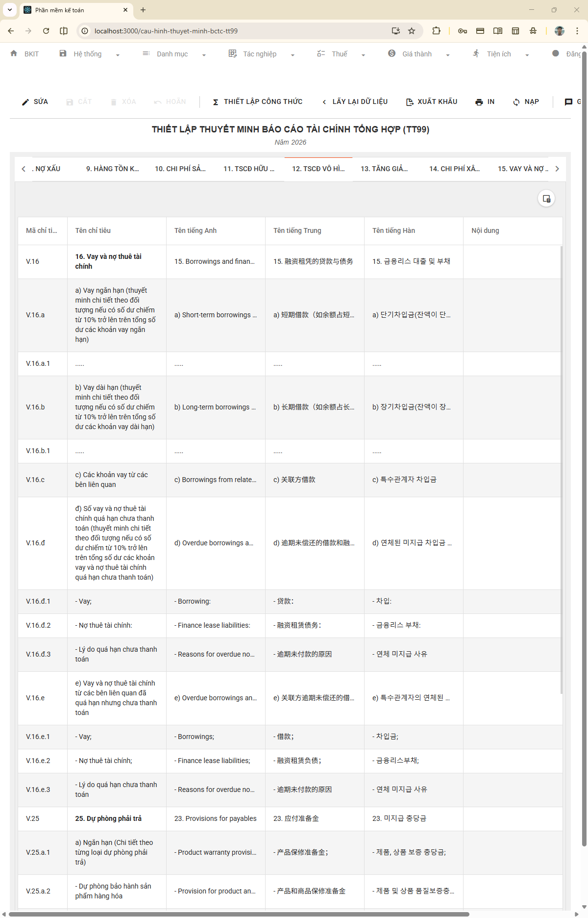Click browser back arrow

(x=11, y=31)
